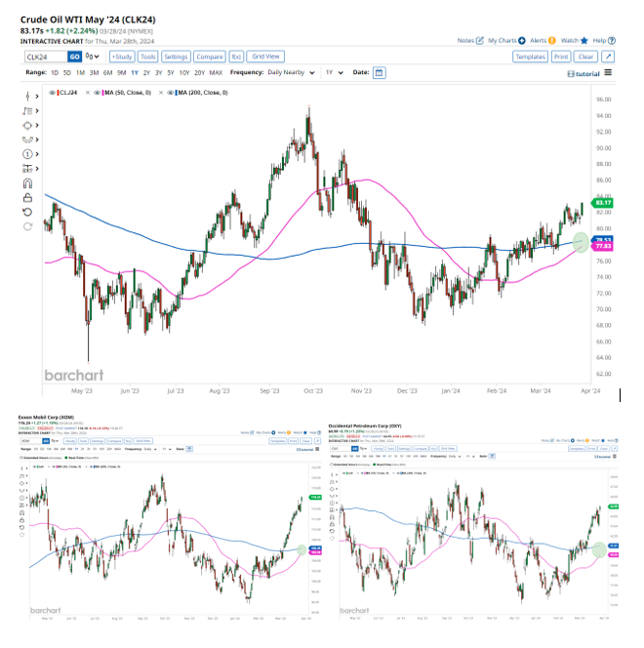Viewport: 644px width, 648px height.
Task: Click the Watch star in CLK24 chart
Action: tap(584, 41)
